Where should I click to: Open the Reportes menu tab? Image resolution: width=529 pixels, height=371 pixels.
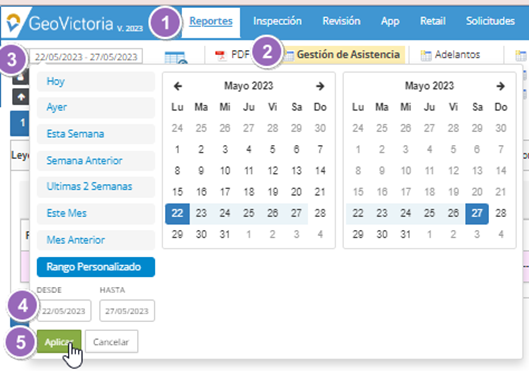tap(211, 21)
